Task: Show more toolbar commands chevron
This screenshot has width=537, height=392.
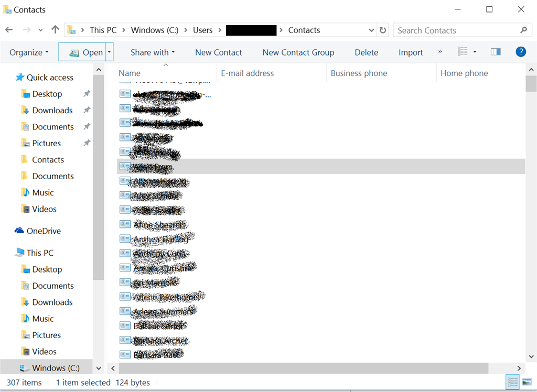Action: 440,52
